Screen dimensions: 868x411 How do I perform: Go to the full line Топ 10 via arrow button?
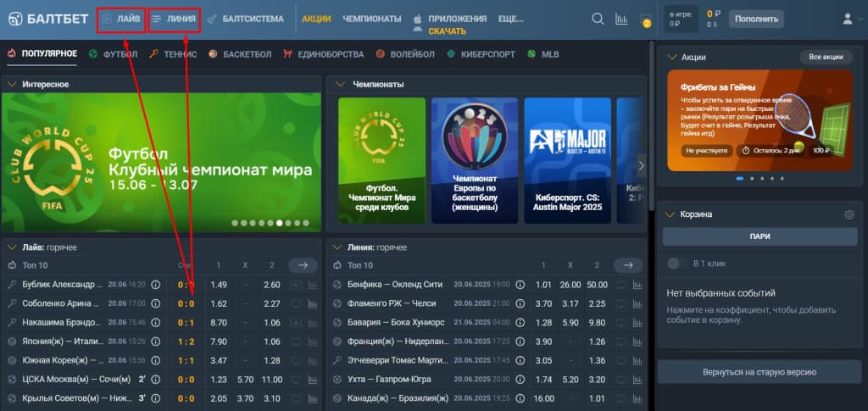628,265
